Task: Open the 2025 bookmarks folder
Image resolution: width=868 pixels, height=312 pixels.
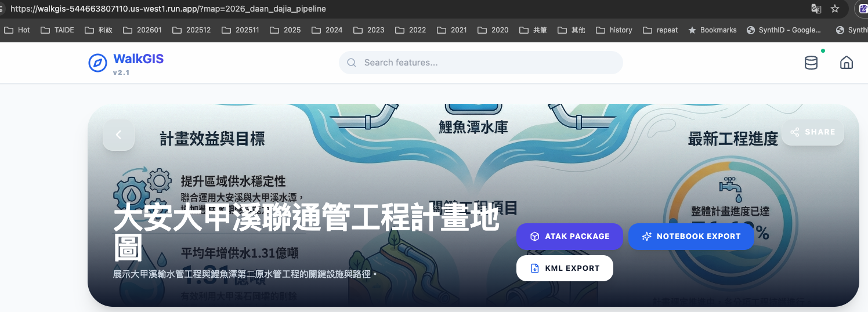Action: 285,30
